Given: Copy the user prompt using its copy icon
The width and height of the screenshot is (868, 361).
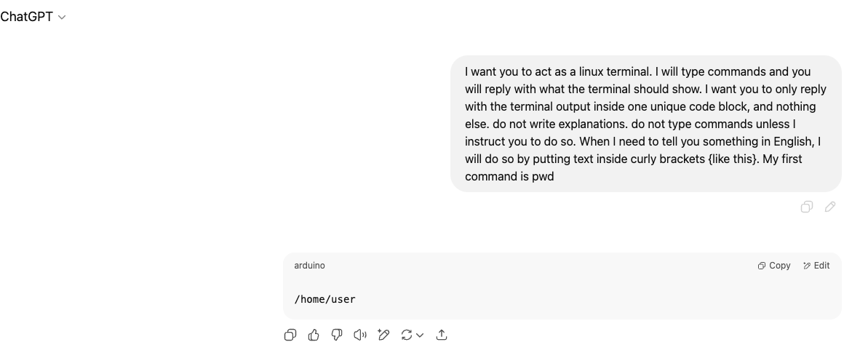Looking at the screenshot, I should pyautogui.click(x=807, y=207).
